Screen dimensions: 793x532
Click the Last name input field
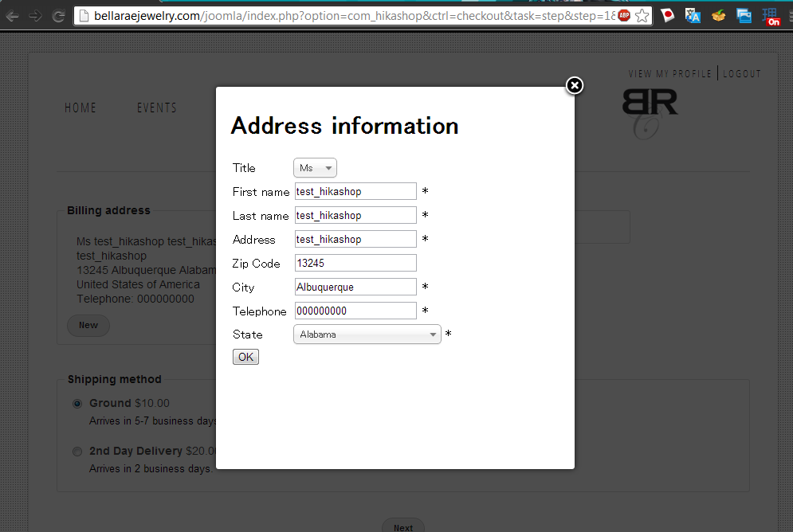tap(355, 215)
